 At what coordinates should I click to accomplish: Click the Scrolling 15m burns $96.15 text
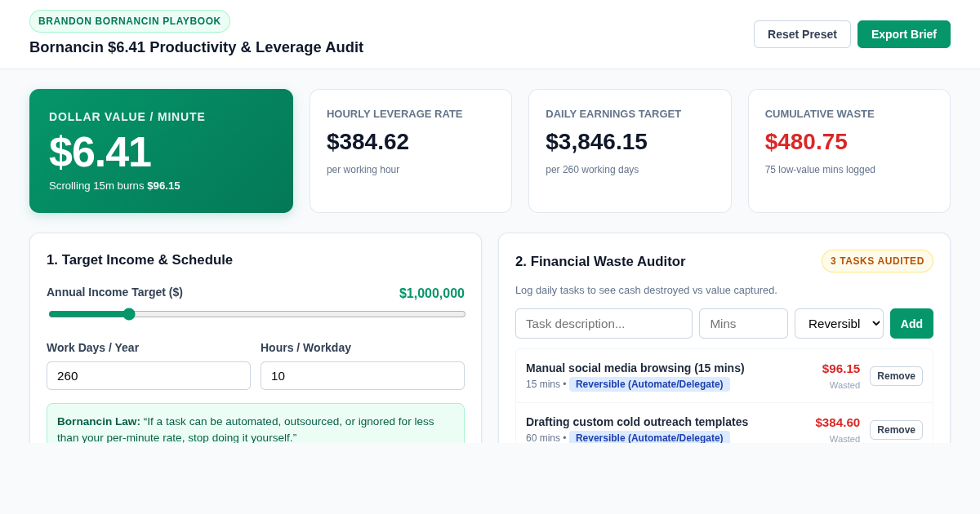[x=114, y=185]
